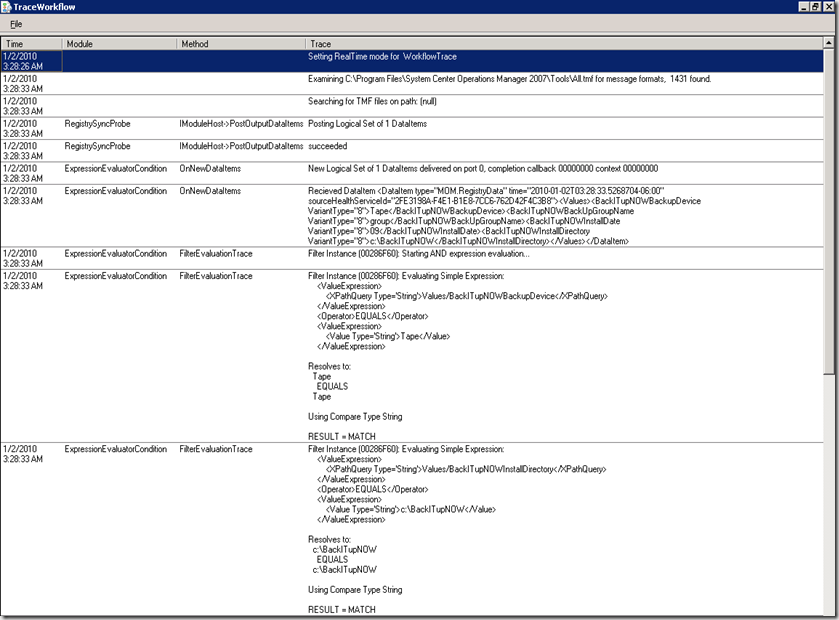The image size is (839, 620).
Task: Click OnNewDataItems method in 'New Logical Set' row
Action: pos(210,169)
